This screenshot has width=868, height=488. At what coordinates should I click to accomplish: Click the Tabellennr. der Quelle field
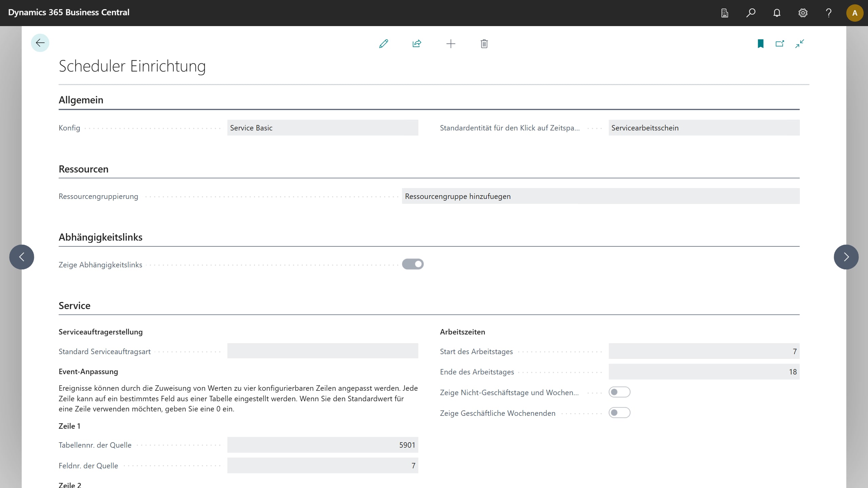coord(322,445)
